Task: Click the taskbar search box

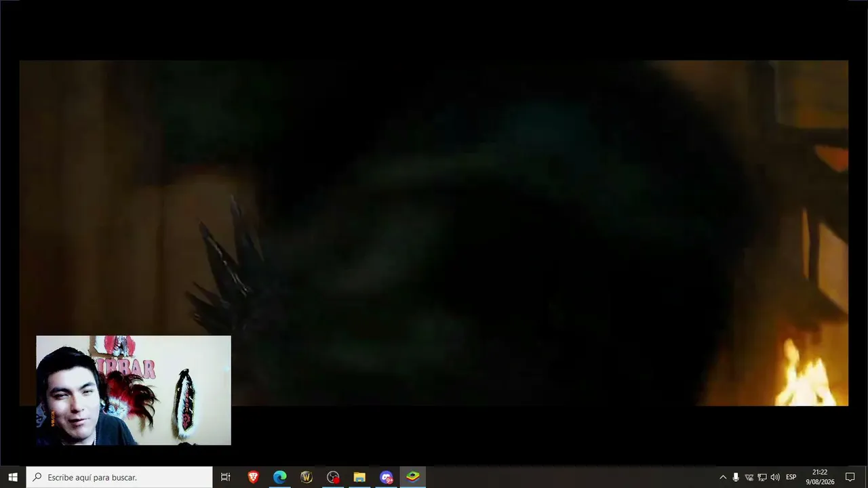Action: point(119,477)
